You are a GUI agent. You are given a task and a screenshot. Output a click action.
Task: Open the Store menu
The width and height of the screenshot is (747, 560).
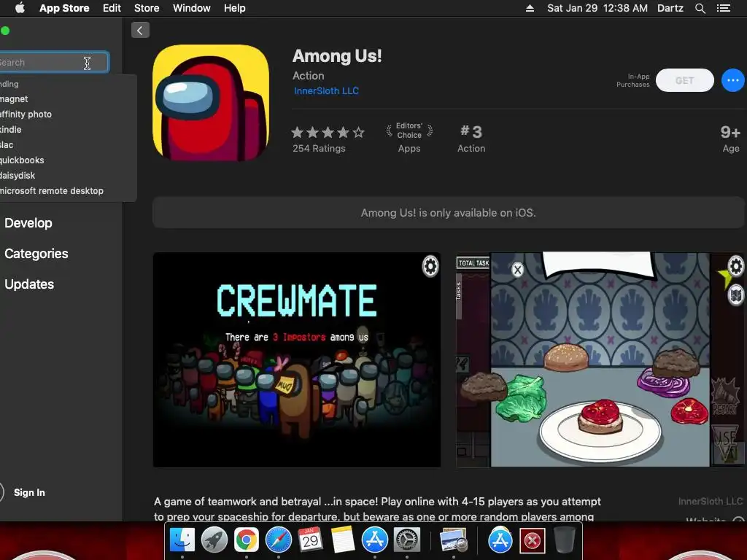147,8
